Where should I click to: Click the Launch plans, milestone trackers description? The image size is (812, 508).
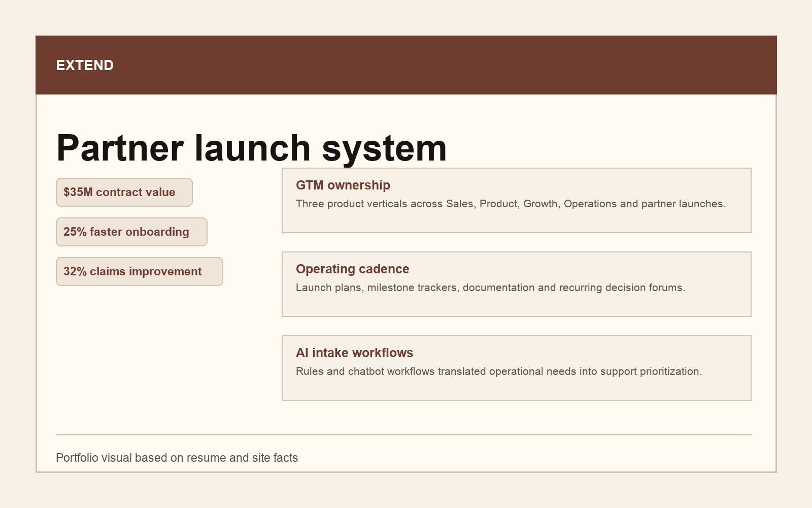(490, 288)
